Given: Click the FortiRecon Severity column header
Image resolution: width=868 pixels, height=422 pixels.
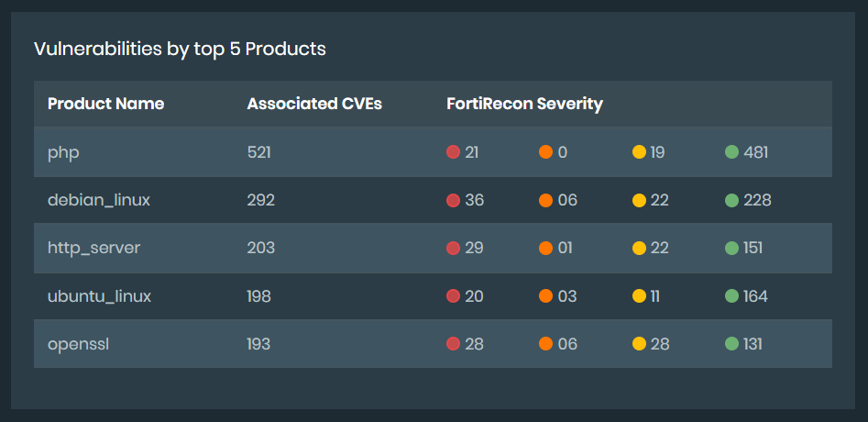Looking at the screenshot, I should point(524,104).
